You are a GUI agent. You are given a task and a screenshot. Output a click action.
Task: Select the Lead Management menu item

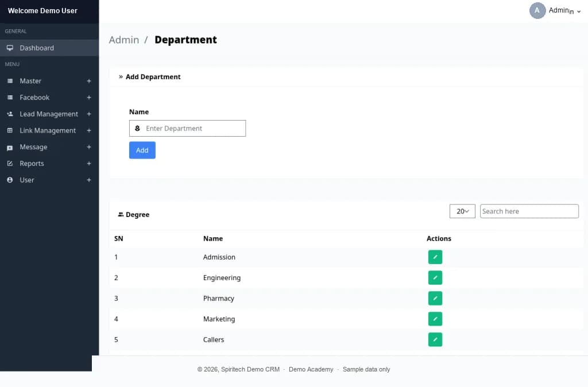[x=49, y=114]
